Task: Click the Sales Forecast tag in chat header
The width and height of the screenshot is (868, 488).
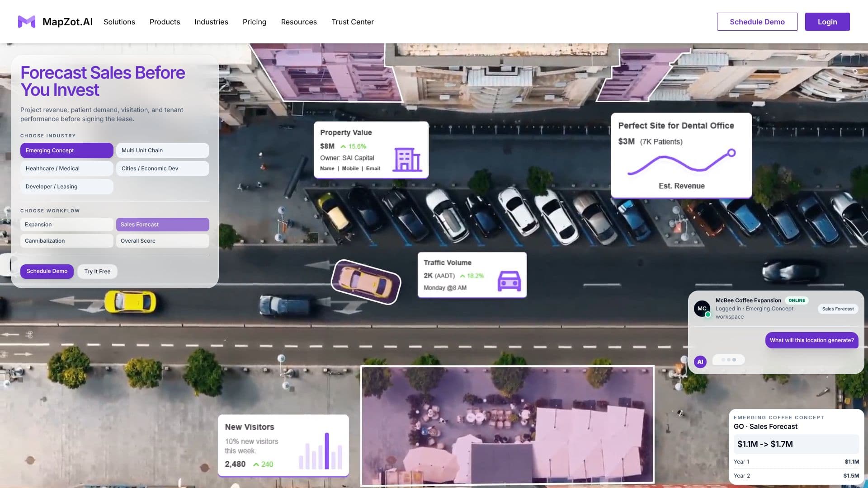Action: point(838,309)
